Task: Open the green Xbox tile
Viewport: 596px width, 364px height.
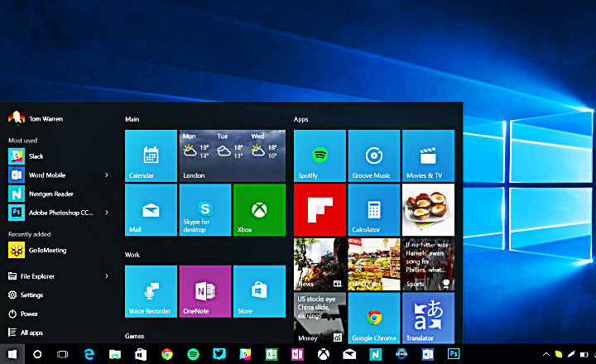Action: click(259, 210)
